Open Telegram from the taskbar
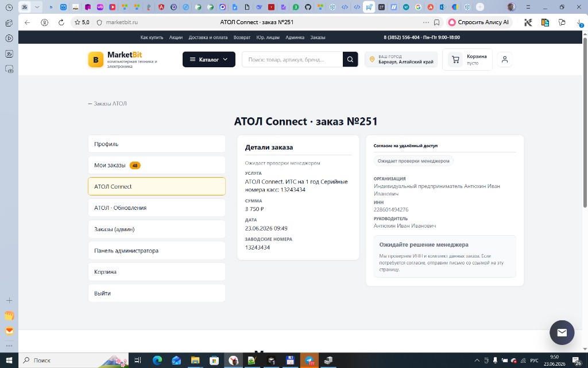 pyautogui.click(x=310, y=361)
